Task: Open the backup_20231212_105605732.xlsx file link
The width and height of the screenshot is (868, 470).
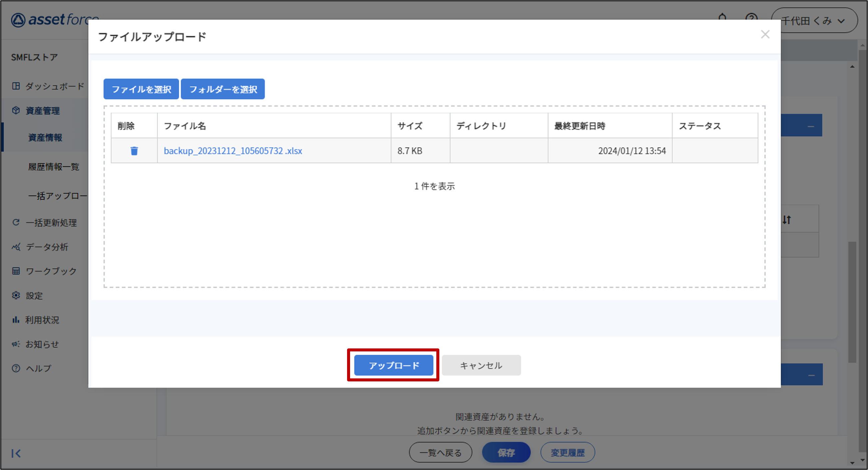Action: tap(232, 151)
